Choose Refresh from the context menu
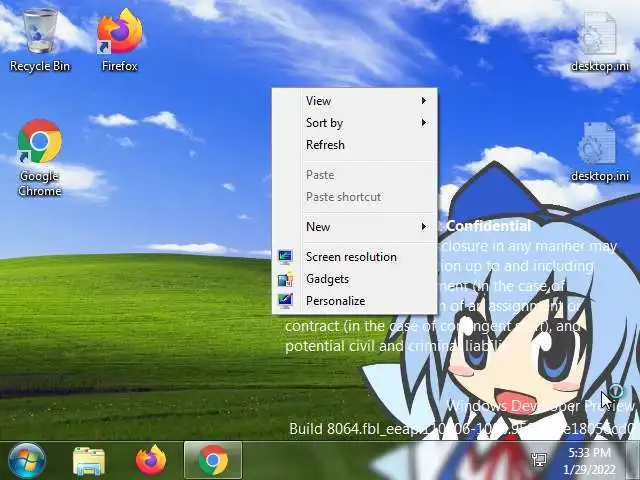Image resolution: width=640 pixels, height=480 pixels. click(355, 145)
